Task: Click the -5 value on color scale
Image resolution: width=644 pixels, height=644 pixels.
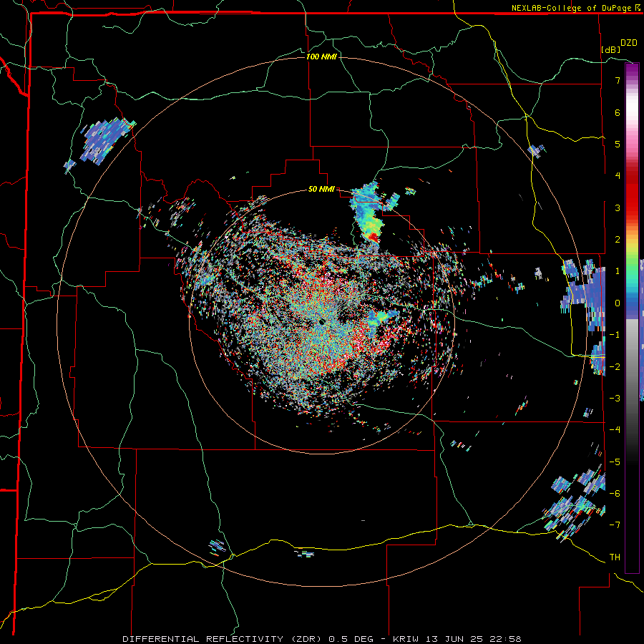Action: point(615,462)
